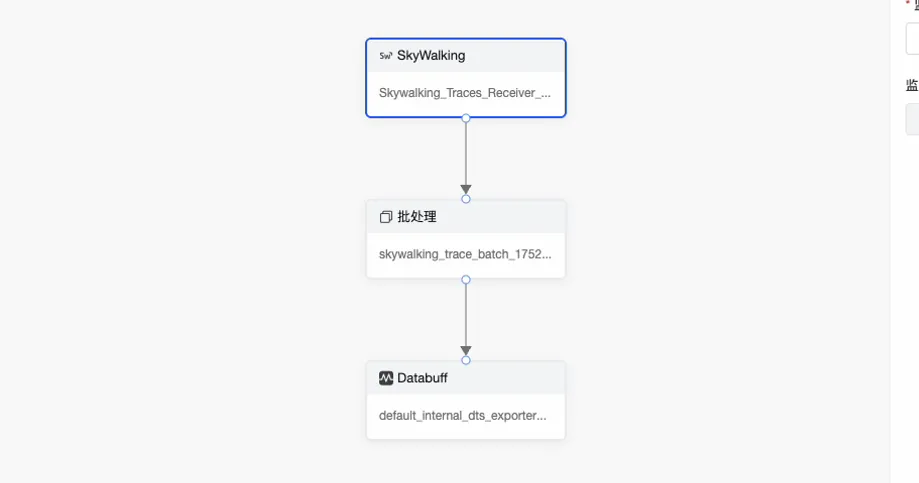Viewport: 919px width, 483px height.
Task: Click the arrowhead pointing into the 批处理 node
Action: pyautogui.click(x=466, y=189)
